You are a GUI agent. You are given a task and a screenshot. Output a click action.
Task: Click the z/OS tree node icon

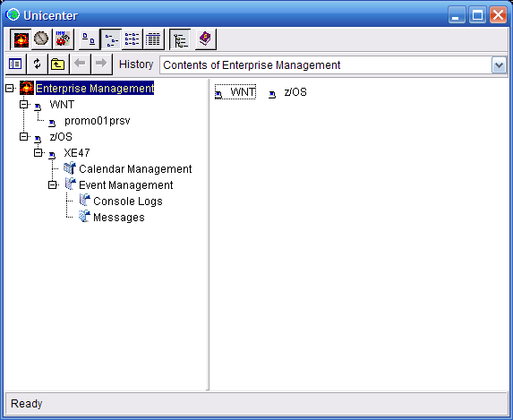pyautogui.click(x=38, y=139)
